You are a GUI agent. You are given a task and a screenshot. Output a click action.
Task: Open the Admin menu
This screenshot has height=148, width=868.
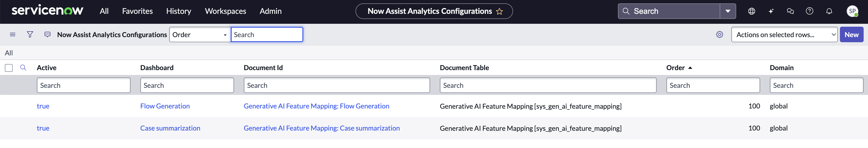[271, 11]
